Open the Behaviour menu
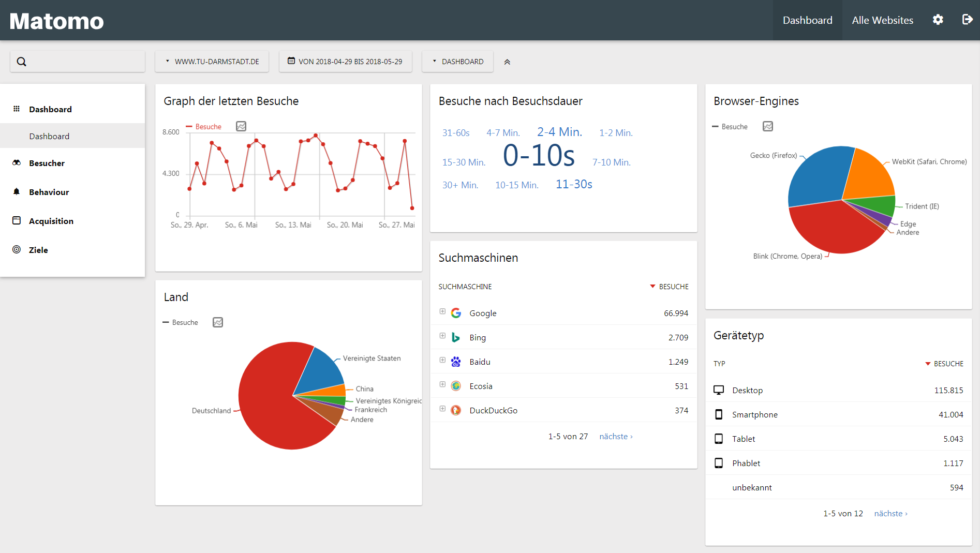Screen dimensions: 980x553 pyautogui.click(x=49, y=192)
